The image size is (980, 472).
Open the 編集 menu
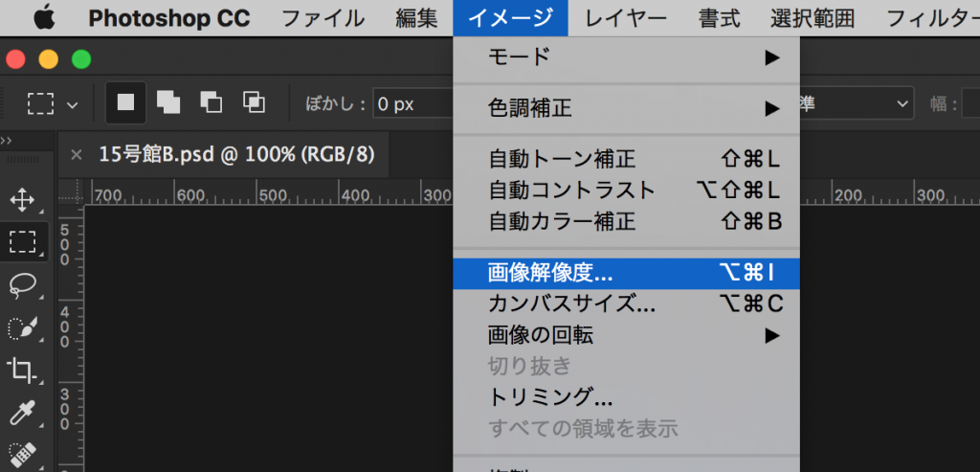(417, 18)
